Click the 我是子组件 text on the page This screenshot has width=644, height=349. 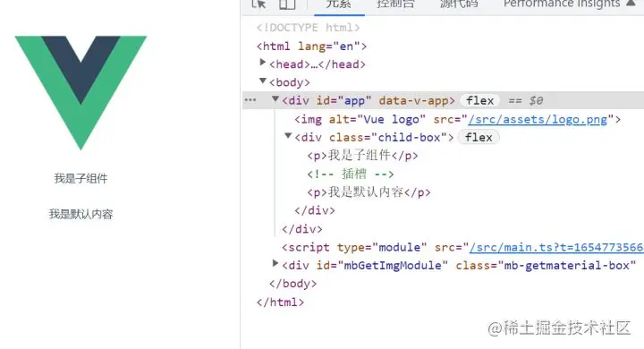pos(80,178)
